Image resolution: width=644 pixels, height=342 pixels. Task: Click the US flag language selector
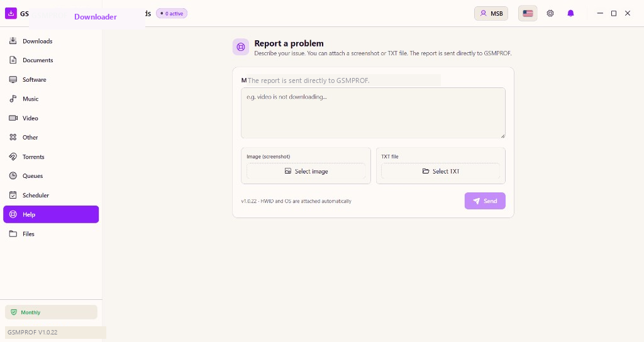click(x=528, y=14)
